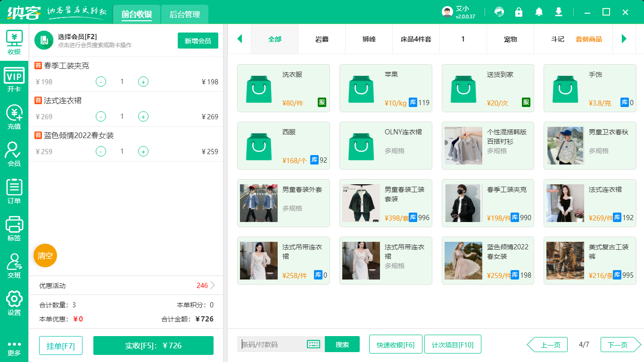Open the 设置 (settings) sidebar icon
Image resolution: width=644 pixels, height=362 pixels.
tap(14, 299)
